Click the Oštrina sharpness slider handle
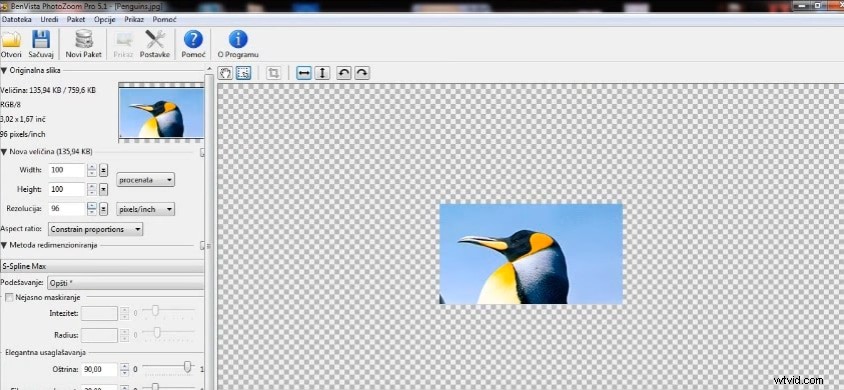844x390 pixels. pos(188,366)
